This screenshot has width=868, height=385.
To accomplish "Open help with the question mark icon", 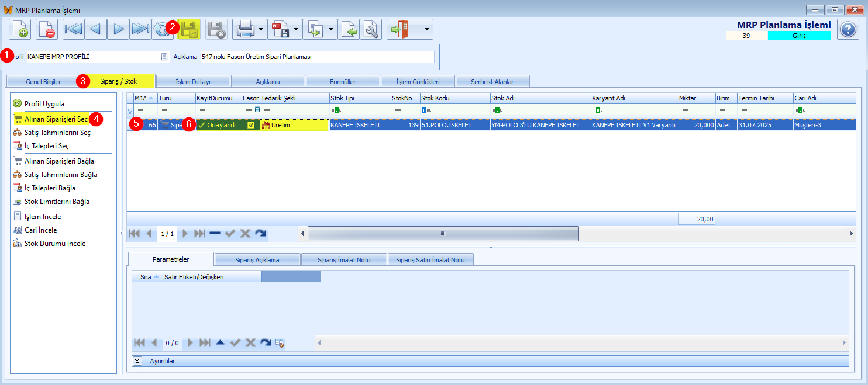I will (x=848, y=29).
